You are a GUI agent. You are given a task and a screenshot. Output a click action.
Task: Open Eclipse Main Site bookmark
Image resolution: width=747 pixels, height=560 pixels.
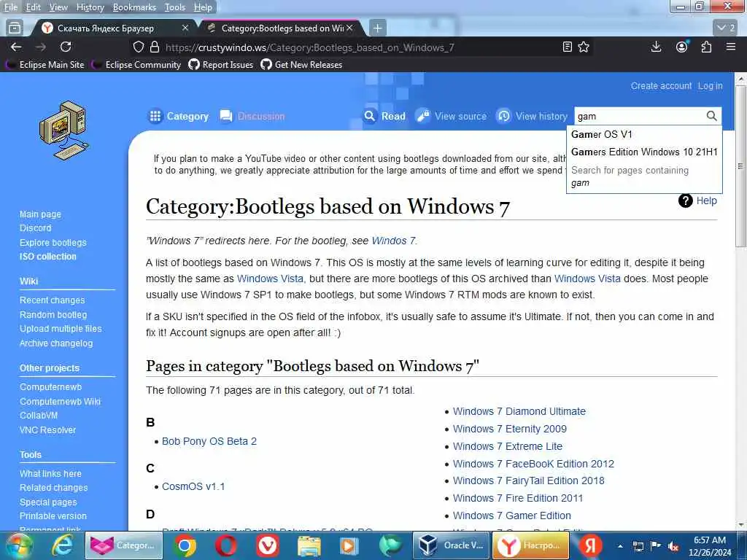[x=46, y=65]
